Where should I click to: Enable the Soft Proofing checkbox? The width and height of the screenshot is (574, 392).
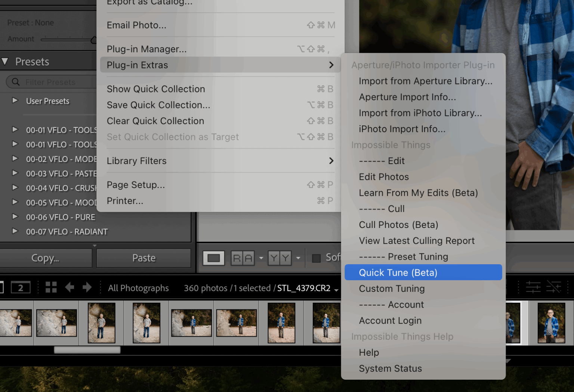(x=316, y=257)
